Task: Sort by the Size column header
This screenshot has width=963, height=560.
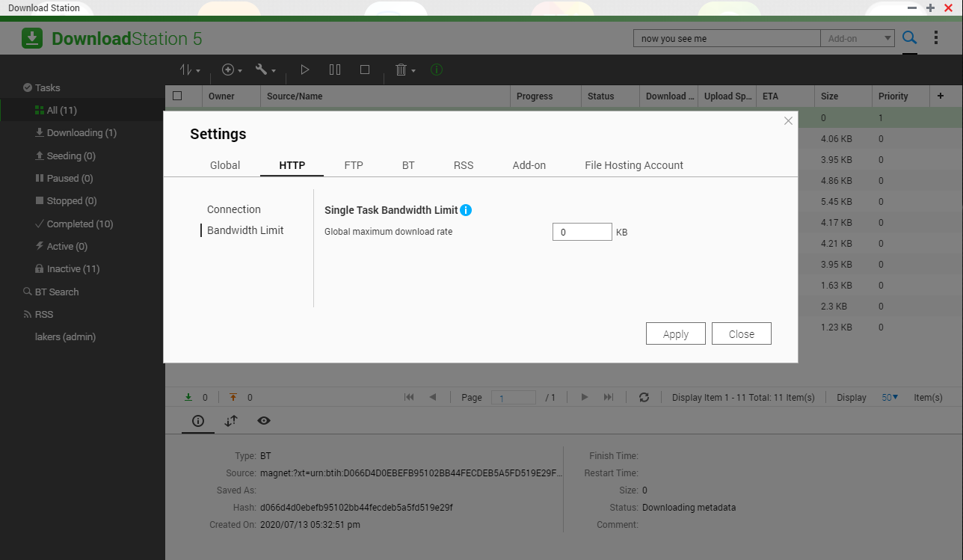Action: coord(843,96)
